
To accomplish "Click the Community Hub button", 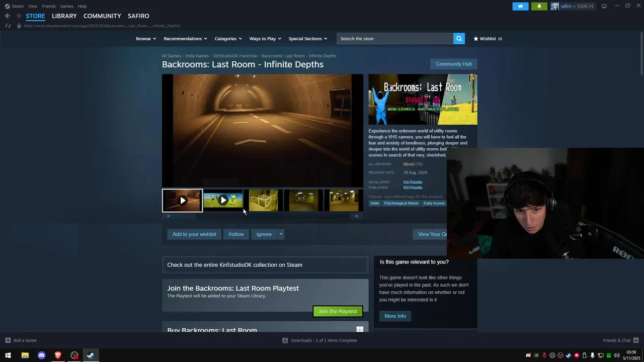I will tap(454, 64).
